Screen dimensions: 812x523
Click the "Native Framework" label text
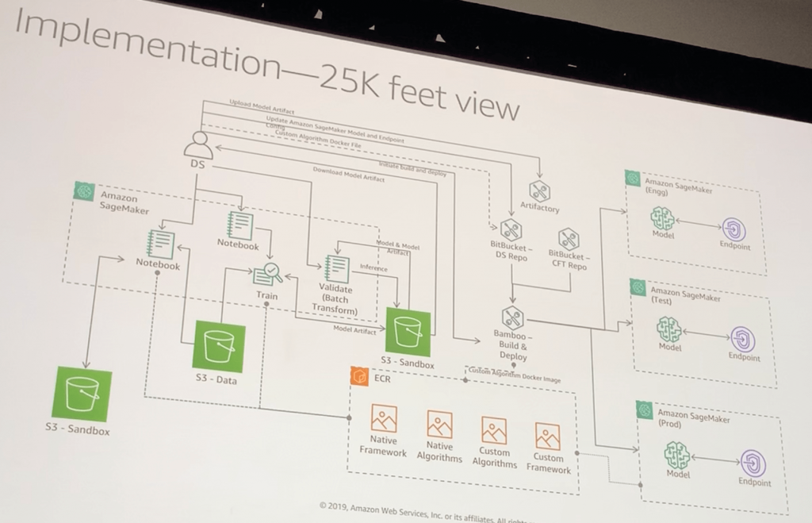[x=383, y=446]
